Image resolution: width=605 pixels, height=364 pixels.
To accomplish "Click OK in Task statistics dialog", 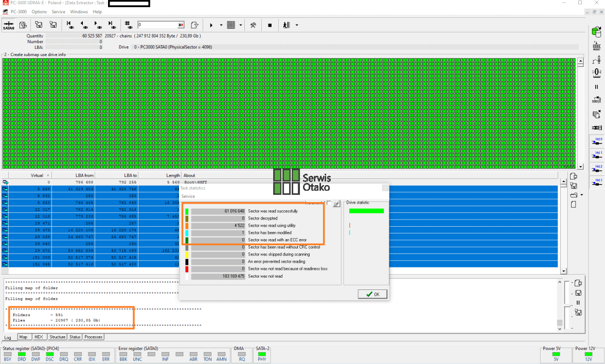I will click(x=373, y=294).
